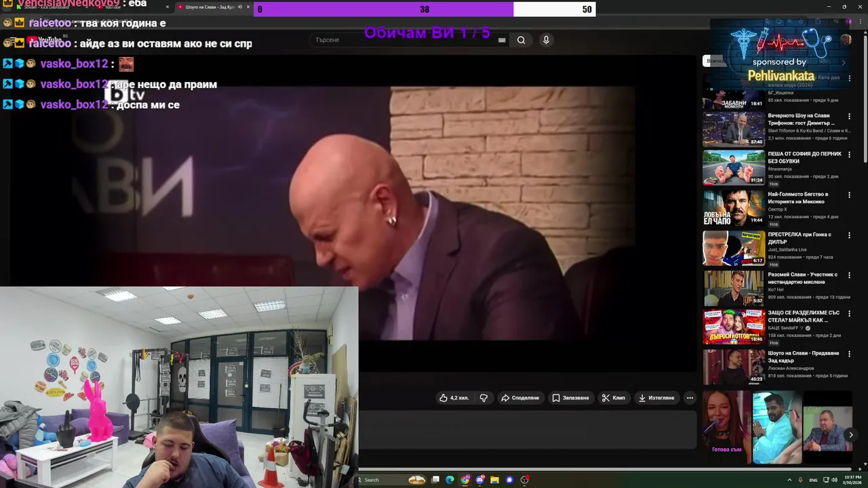Open Task View on the taskbar
Image resolution: width=868 pixels, height=488 pixels.
[435, 480]
